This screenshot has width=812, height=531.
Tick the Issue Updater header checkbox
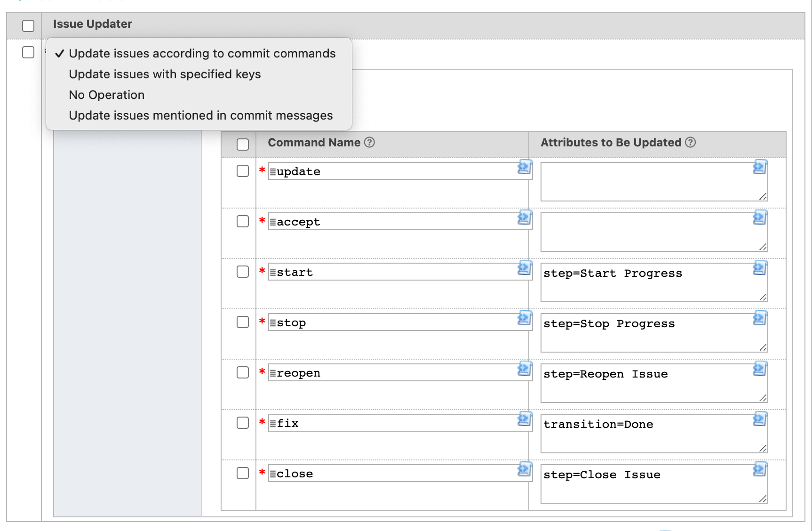pyautogui.click(x=28, y=26)
